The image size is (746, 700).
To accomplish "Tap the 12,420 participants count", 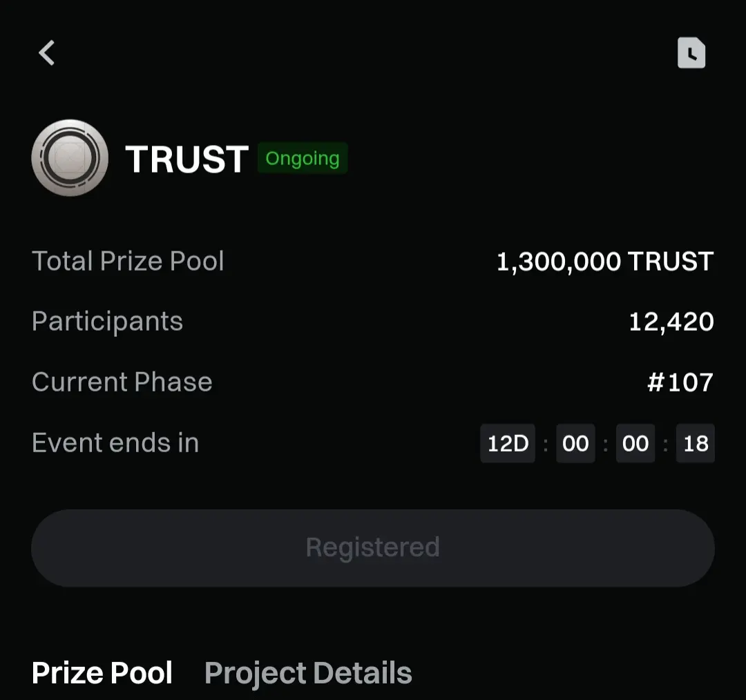I will (671, 322).
